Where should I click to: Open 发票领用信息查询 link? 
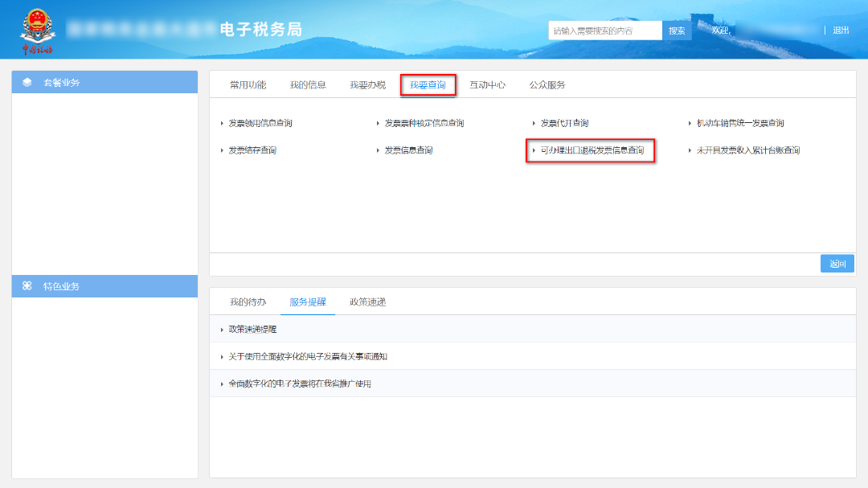pos(260,123)
